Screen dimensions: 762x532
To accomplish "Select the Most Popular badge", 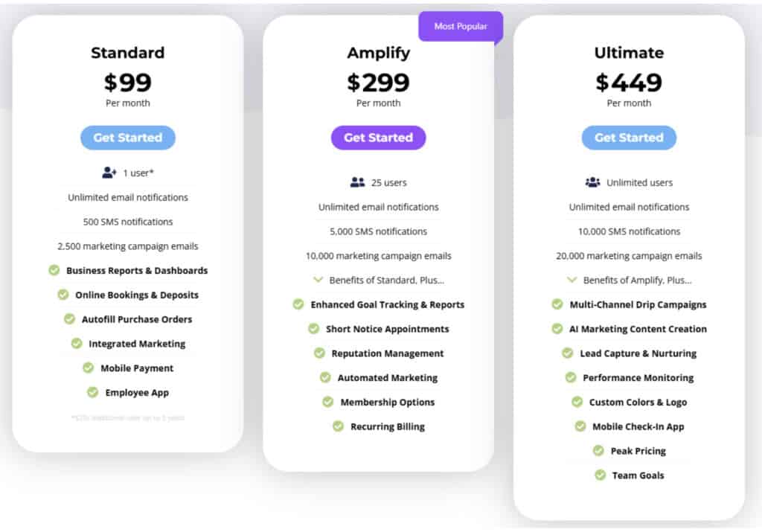I will (460, 25).
